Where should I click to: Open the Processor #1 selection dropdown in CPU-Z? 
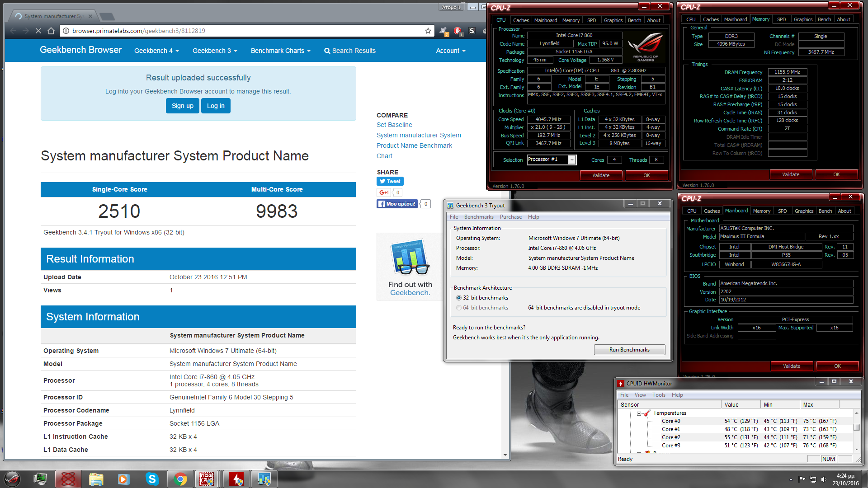(x=572, y=160)
